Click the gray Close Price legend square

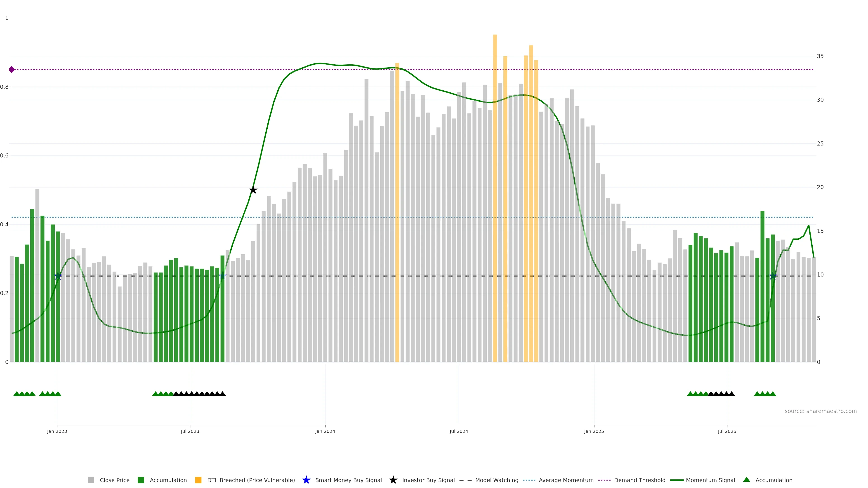click(x=91, y=480)
